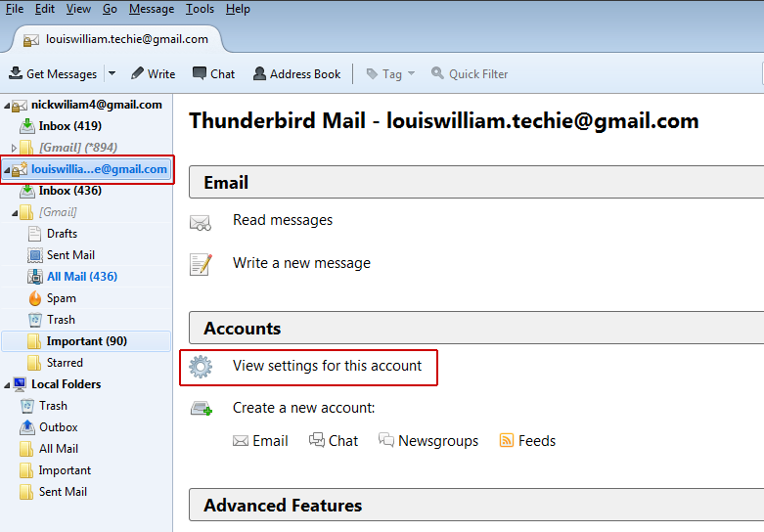Expand the [Gmail] (*894) folder
The image size is (764, 532).
[x=14, y=148]
